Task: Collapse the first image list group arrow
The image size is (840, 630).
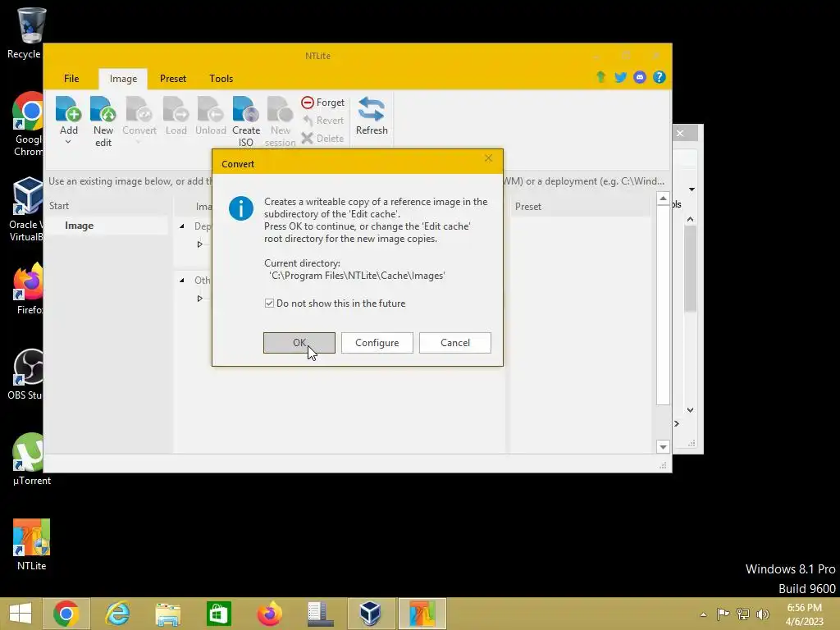Action: [x=182, y=226]
